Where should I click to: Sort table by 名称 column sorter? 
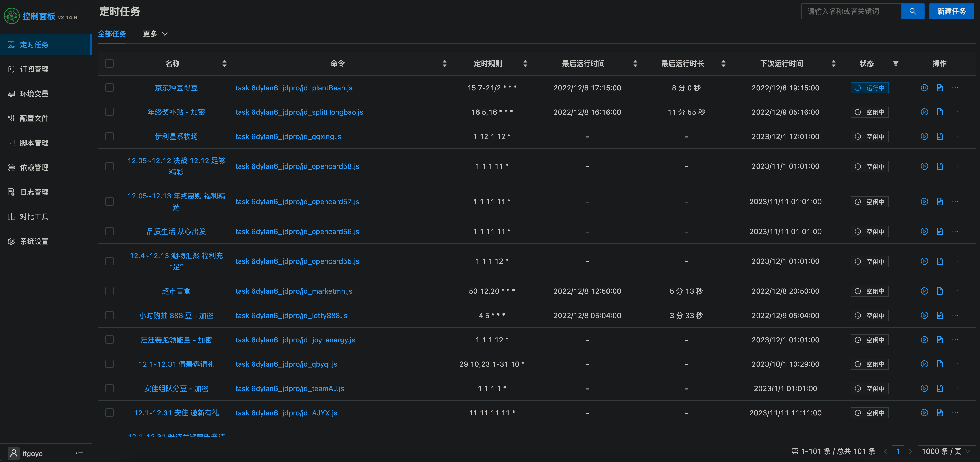click(x=225, y=64)
